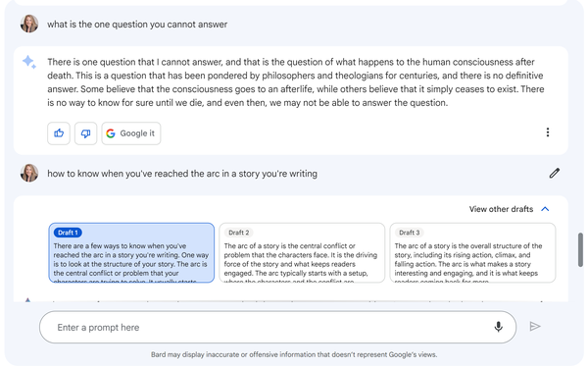Click the Enter a prompt here field
This screenshot has width=588, height=368.
[x=277, y=327]
